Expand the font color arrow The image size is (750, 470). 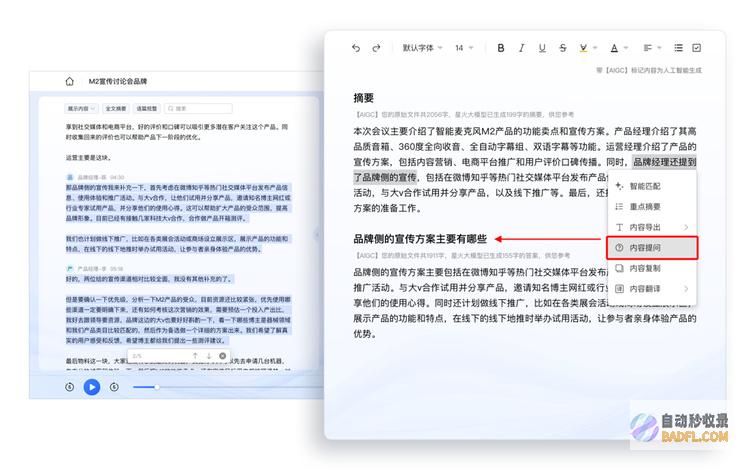tap(626, 48)
